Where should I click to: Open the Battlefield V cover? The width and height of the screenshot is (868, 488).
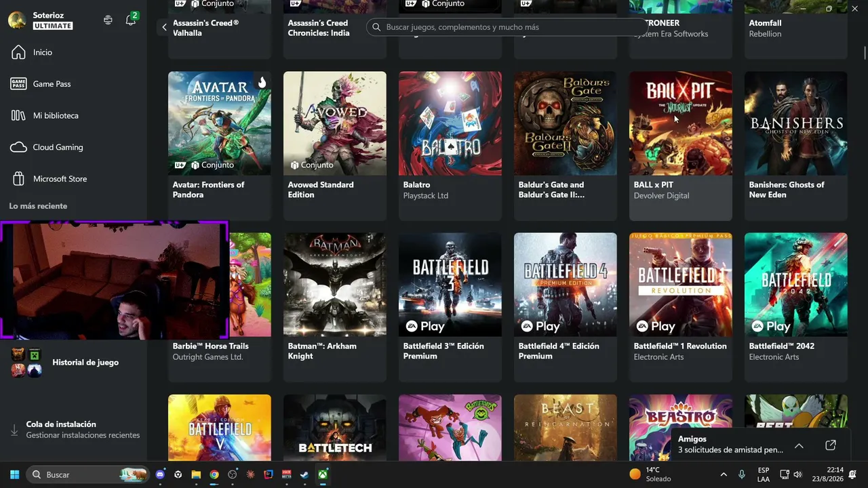click(x=220, y=428)
